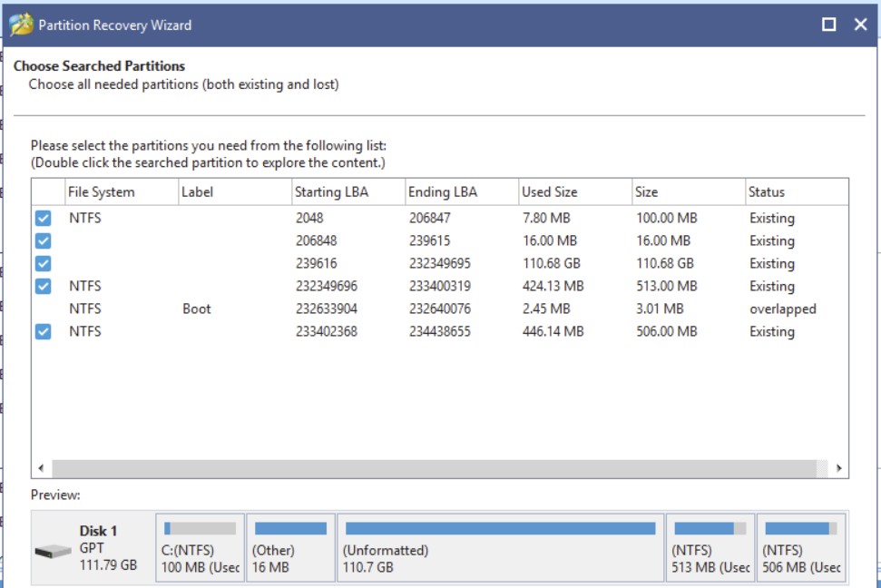Close the Partition Recovery Wizard dialog

click(860, 25)
